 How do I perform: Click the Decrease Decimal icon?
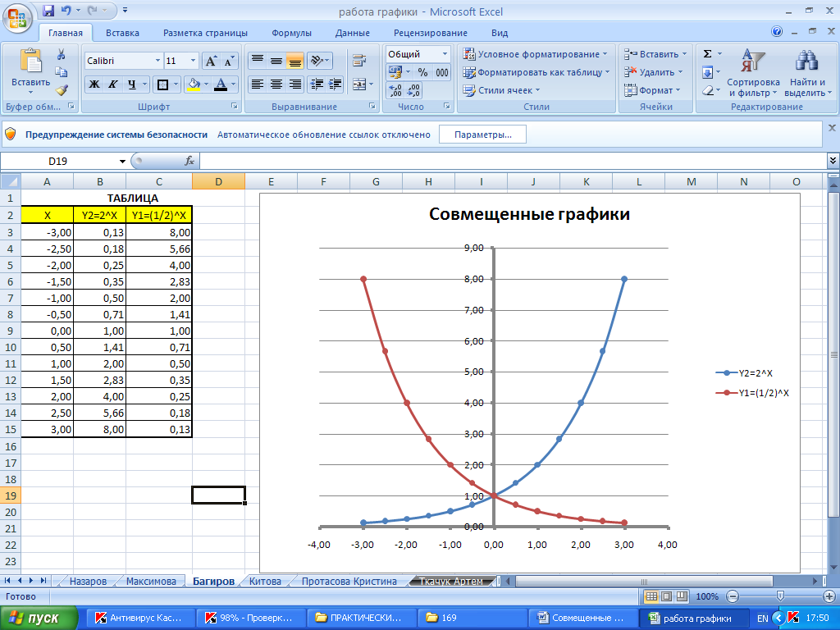(413, 90)
